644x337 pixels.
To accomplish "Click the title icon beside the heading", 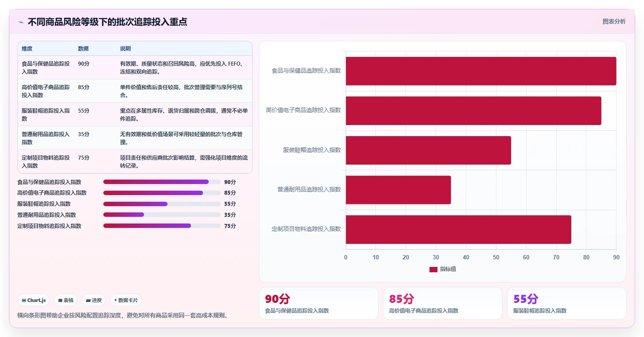I will pos(21,22).
